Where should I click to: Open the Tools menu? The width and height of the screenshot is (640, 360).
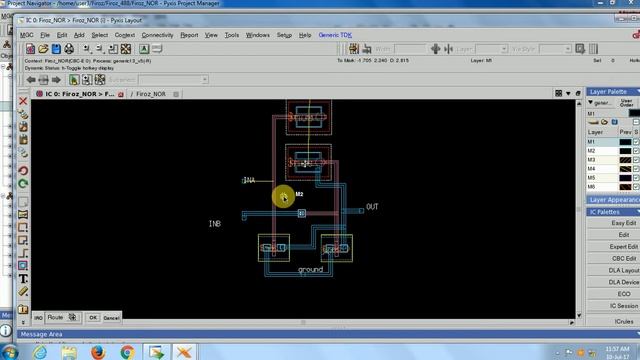pyautogui.click(x=231, y=35)
